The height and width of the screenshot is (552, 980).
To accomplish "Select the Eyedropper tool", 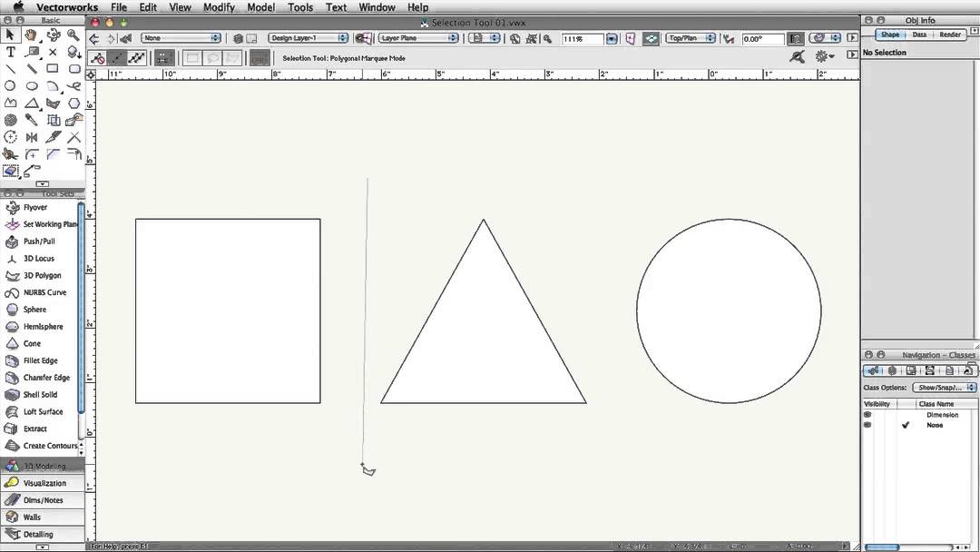I will pos(31,120).
